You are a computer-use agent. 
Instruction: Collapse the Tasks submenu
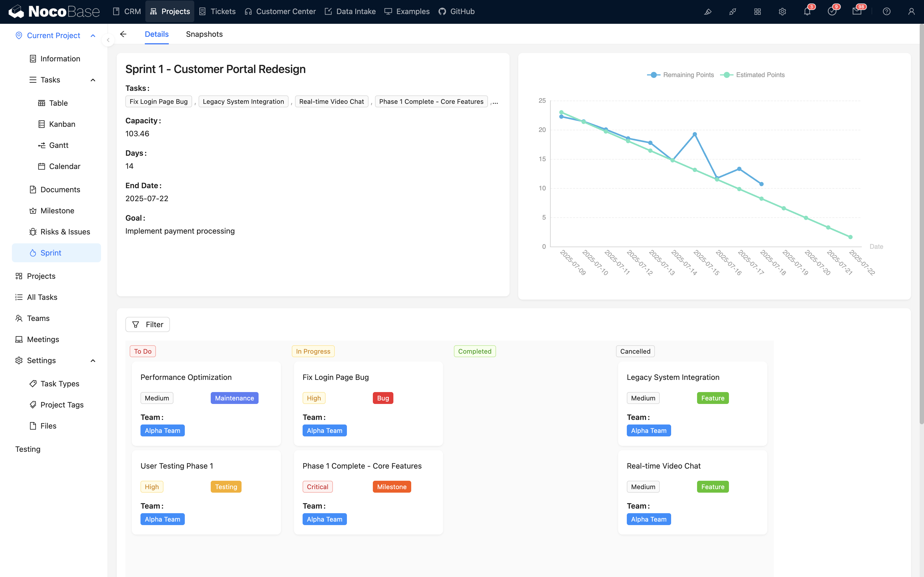click(93, 80)
